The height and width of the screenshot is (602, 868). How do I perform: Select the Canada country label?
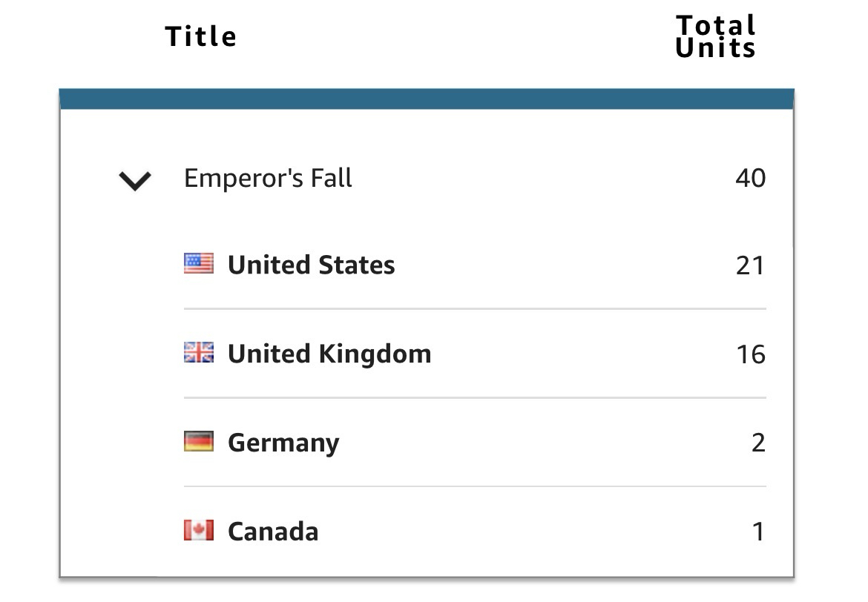coord(273,532)
